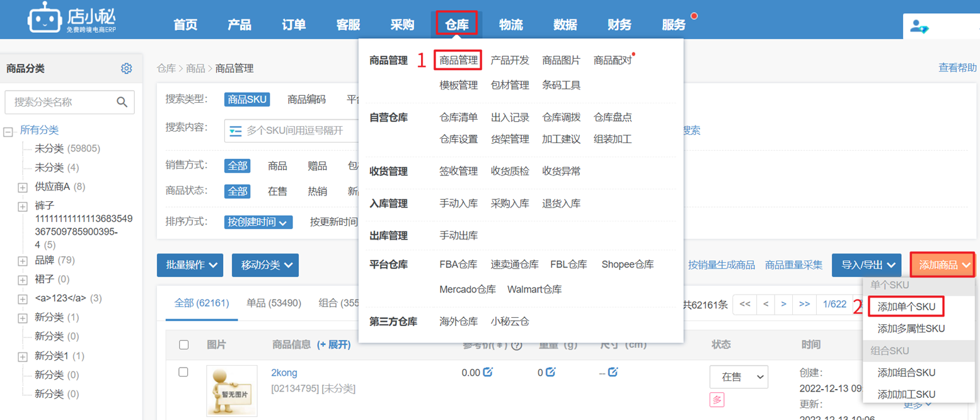Screen dimensions: 980x420
Task: Open 移动分类 dropdown
Action: click(265, 265)
